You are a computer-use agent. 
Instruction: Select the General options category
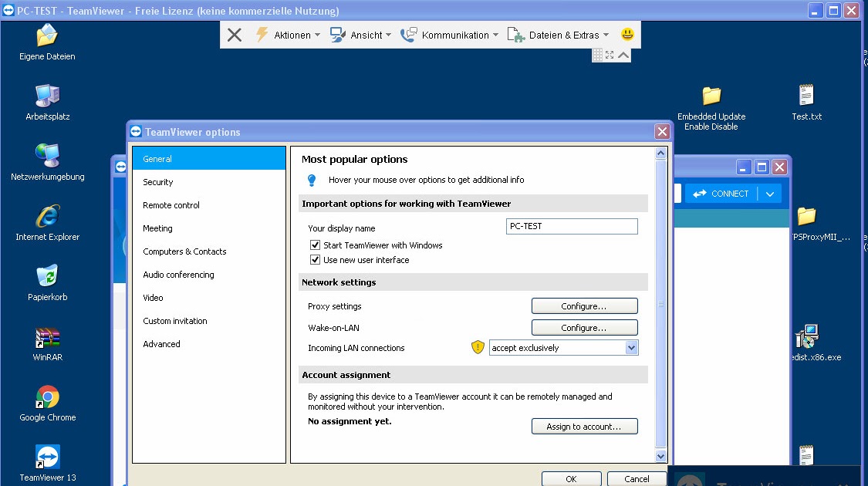[x=209, y=159]
